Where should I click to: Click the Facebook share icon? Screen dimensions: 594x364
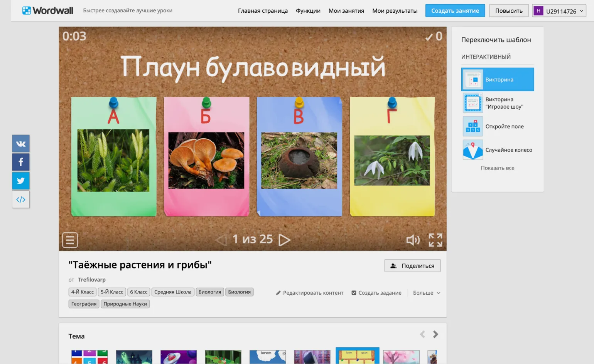(x=21, y=162)
